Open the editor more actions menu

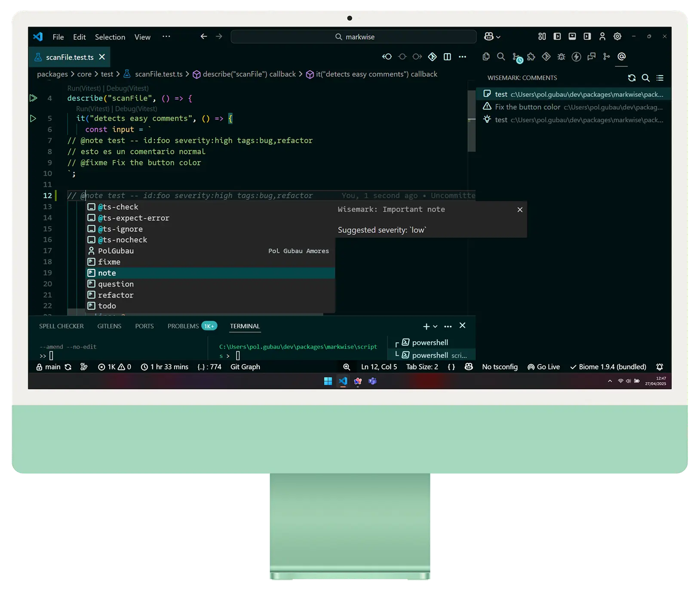463,56
